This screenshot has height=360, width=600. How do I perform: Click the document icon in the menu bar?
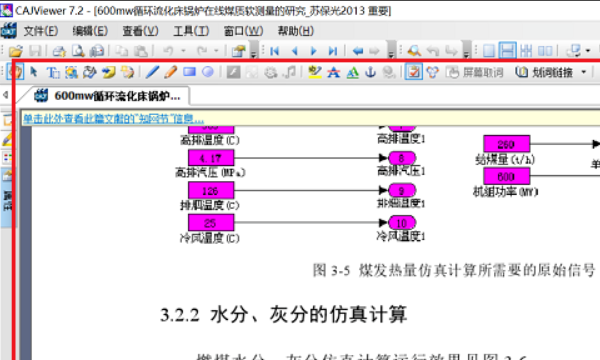(8, 31)
